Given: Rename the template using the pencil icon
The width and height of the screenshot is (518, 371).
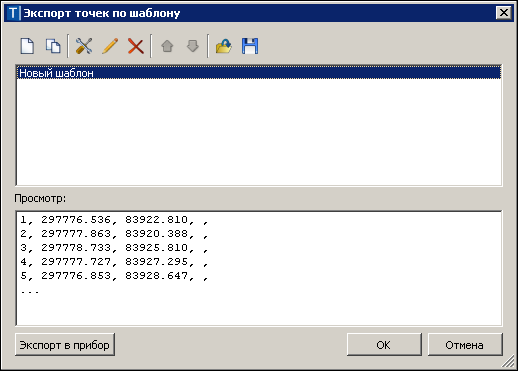Looking at the screenshot, I should (x=110, y=46).
